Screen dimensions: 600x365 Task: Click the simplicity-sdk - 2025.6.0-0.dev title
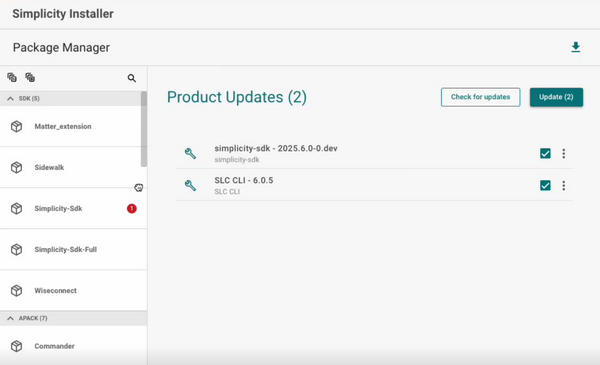click(276, 148)
